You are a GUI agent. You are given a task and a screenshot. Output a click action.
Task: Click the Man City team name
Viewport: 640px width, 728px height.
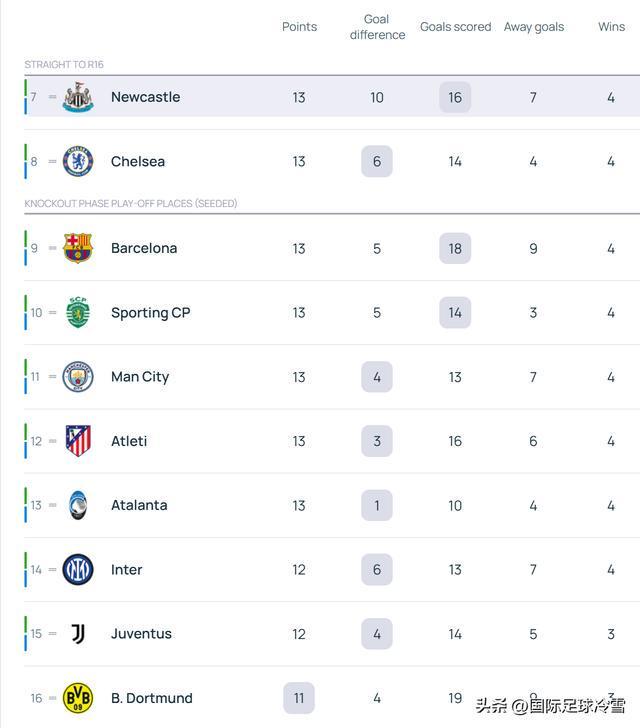(140, 377)
